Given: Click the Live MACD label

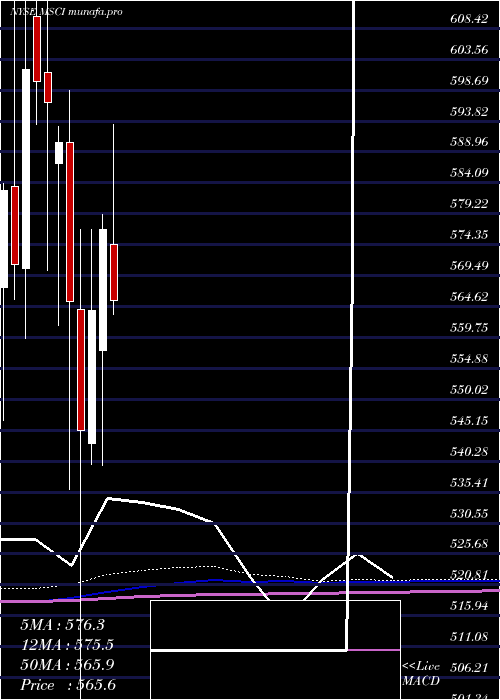Looking at the screenshot, I should tap(421, 674).
